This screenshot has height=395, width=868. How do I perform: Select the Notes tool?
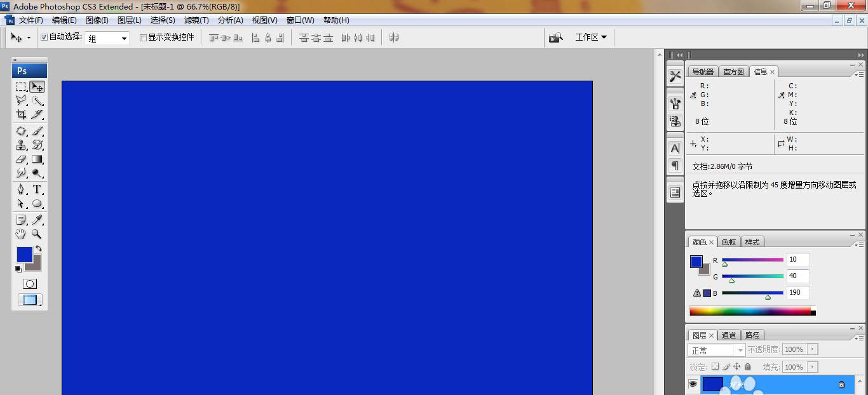pos(21,220)
